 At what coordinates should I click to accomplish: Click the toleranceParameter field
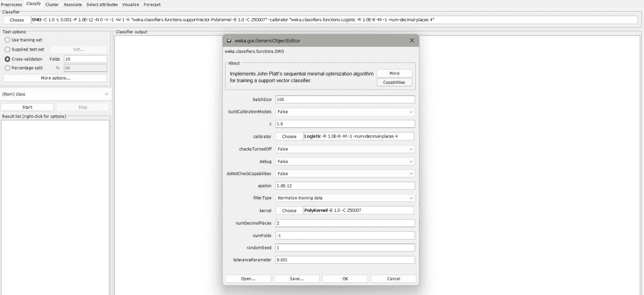point(345,260)
